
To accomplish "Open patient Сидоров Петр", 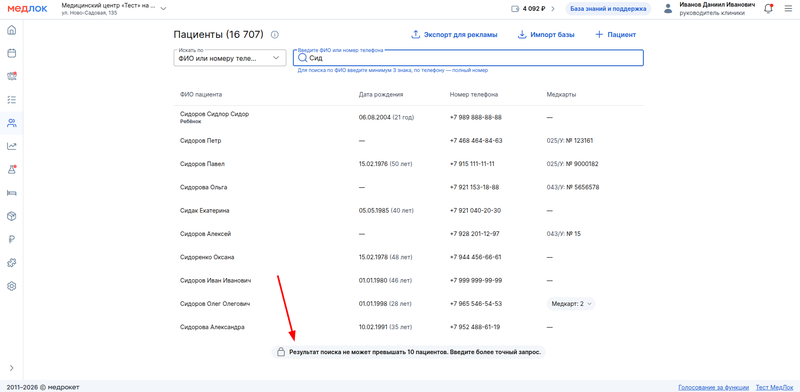I will 201,140.
